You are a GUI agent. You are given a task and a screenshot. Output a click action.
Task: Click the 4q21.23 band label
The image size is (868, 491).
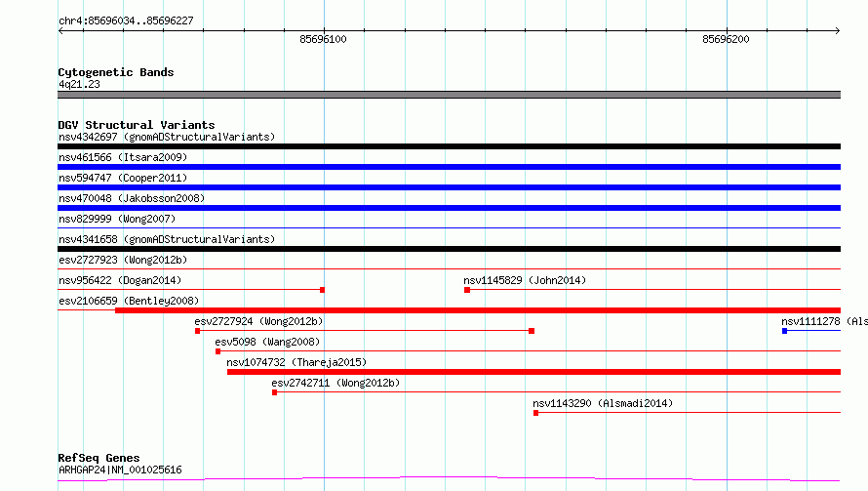79,84
